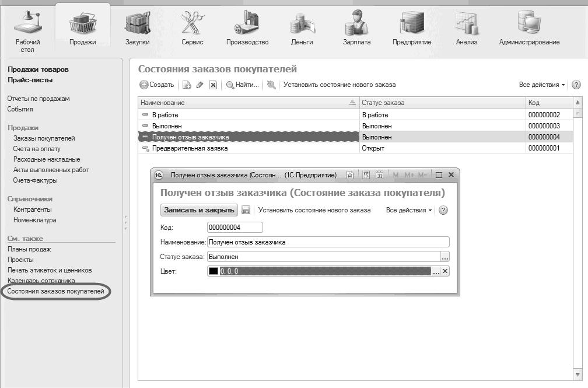Clear the Цвет field with the X button

click(x=445, y=271)
